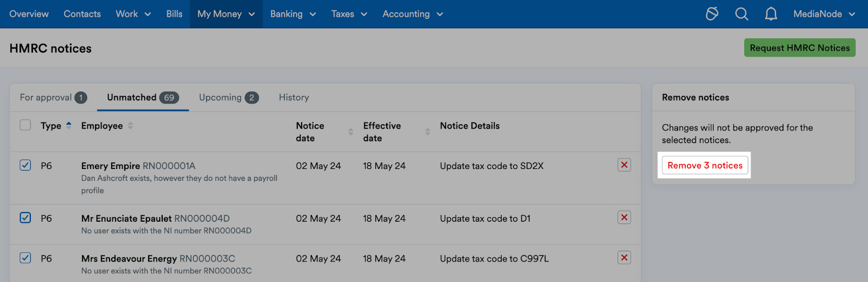Delete the Mr Enunciate Epaulet notice with red X

point(624,217)
